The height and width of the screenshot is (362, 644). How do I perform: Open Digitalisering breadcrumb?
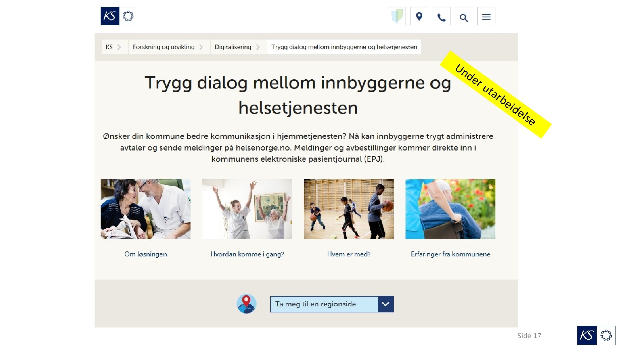pos(238,47)
